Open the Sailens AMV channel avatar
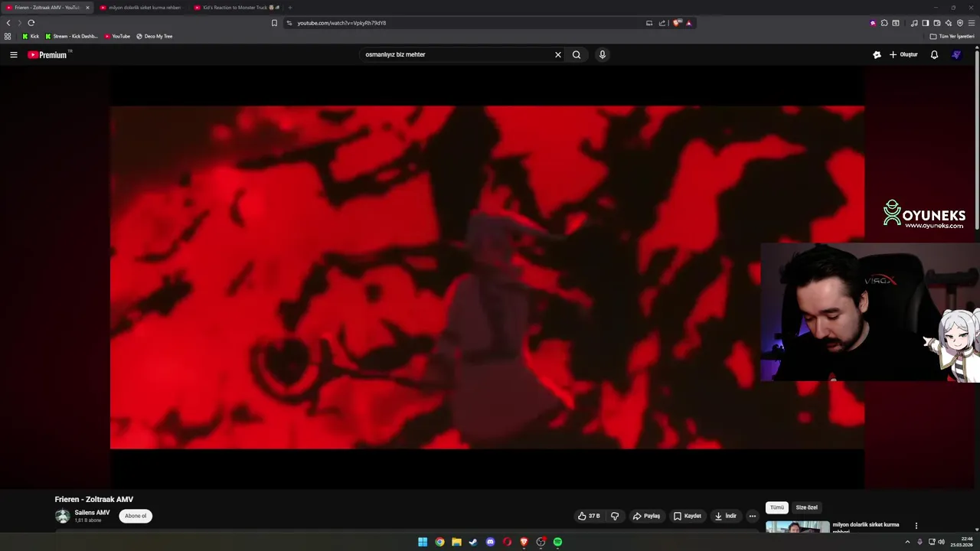This screenshot has width=980, height=551. (x=62, y=516)
